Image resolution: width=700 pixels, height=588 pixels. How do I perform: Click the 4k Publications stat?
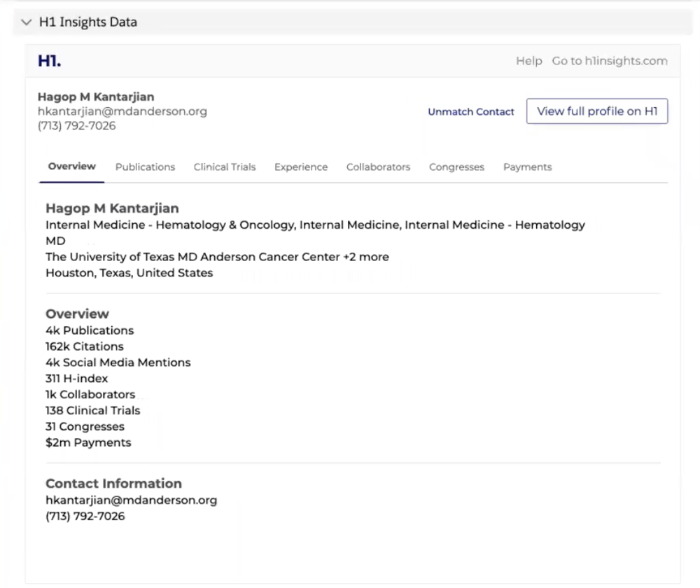pos(90,330)
